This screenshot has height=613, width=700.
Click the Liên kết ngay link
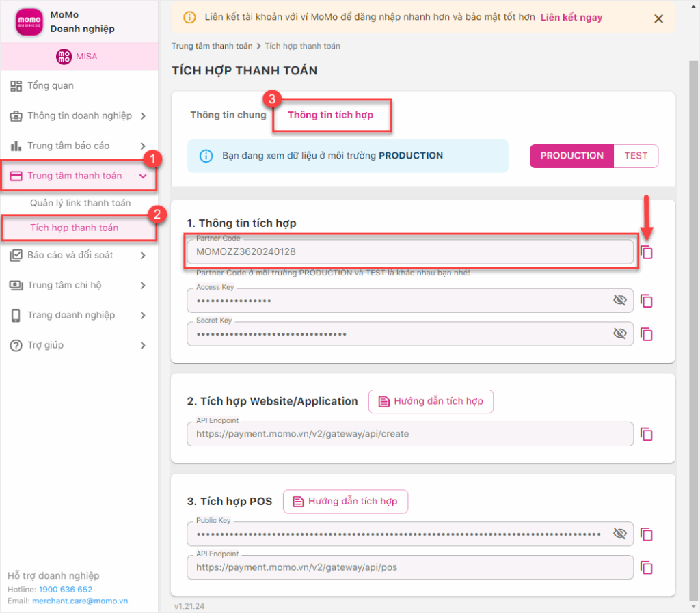pyautogui.click(x=571, y=17)
